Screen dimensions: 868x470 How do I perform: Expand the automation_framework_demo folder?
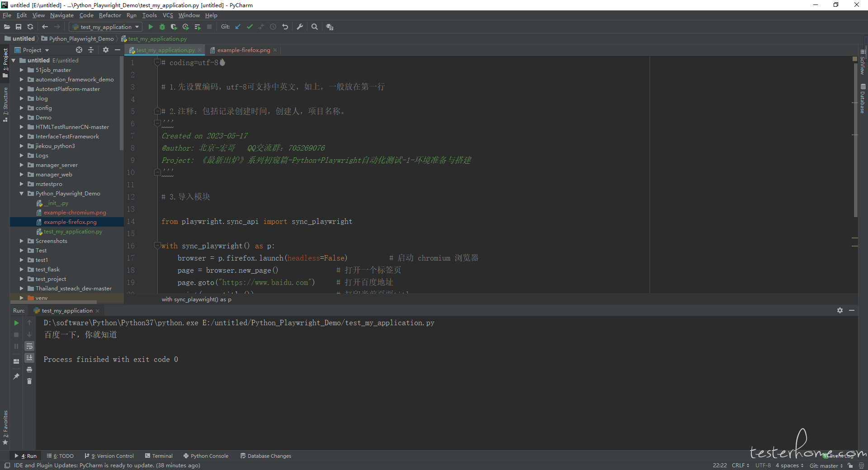click(x=21, y=80)
